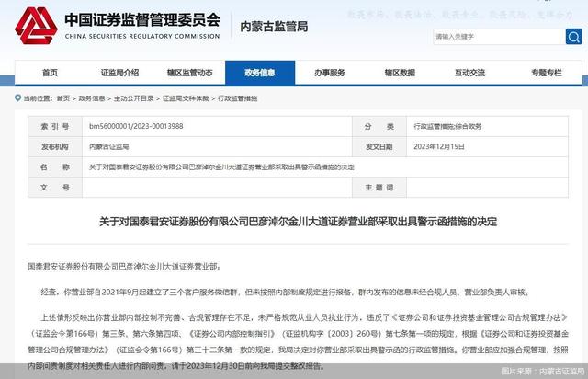Click the paragraph beginning 经查，你营业部
The height and width of the screenshot is (379, 588).
click(x=286, y=293)
